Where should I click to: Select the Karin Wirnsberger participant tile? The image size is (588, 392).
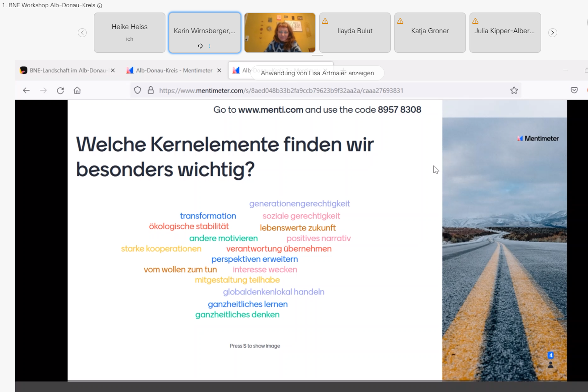[x=204, y=33]
